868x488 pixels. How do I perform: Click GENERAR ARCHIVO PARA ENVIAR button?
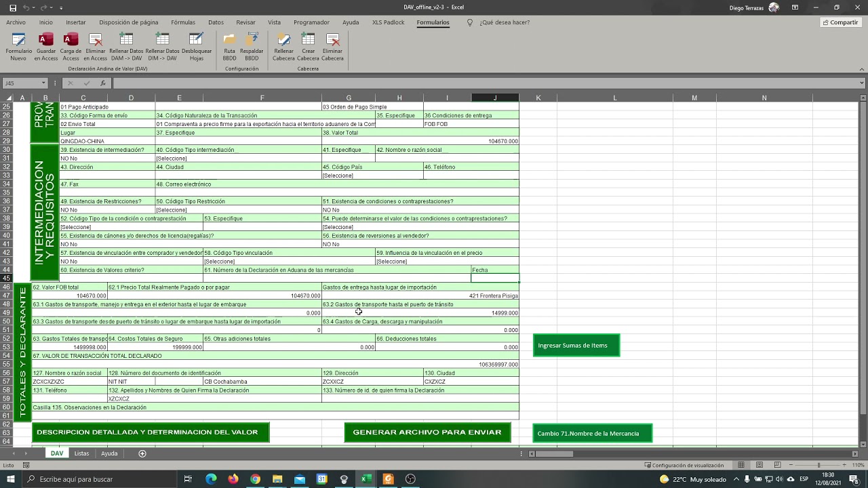427,432
